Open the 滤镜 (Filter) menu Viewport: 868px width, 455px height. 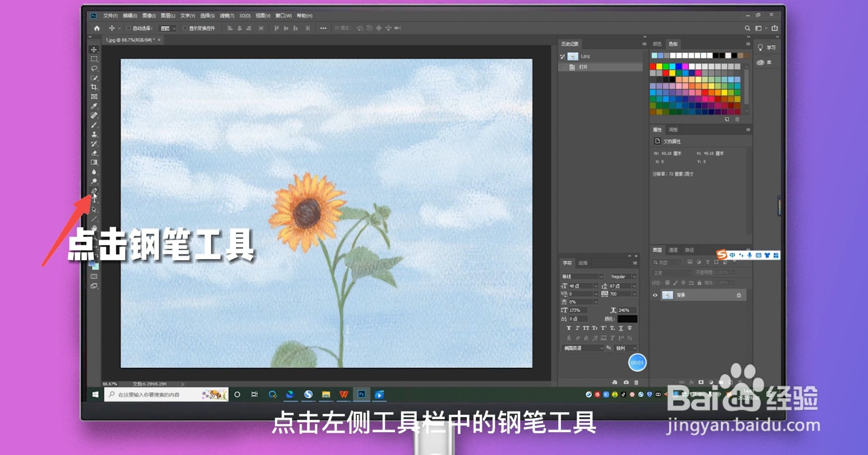(x=227, y=16)
